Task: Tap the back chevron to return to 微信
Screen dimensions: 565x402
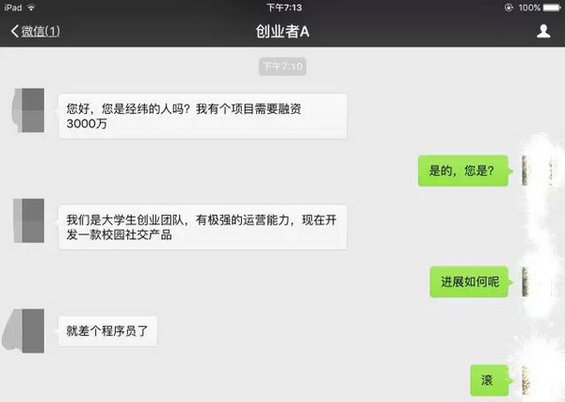Action: [x=15, y=31]
